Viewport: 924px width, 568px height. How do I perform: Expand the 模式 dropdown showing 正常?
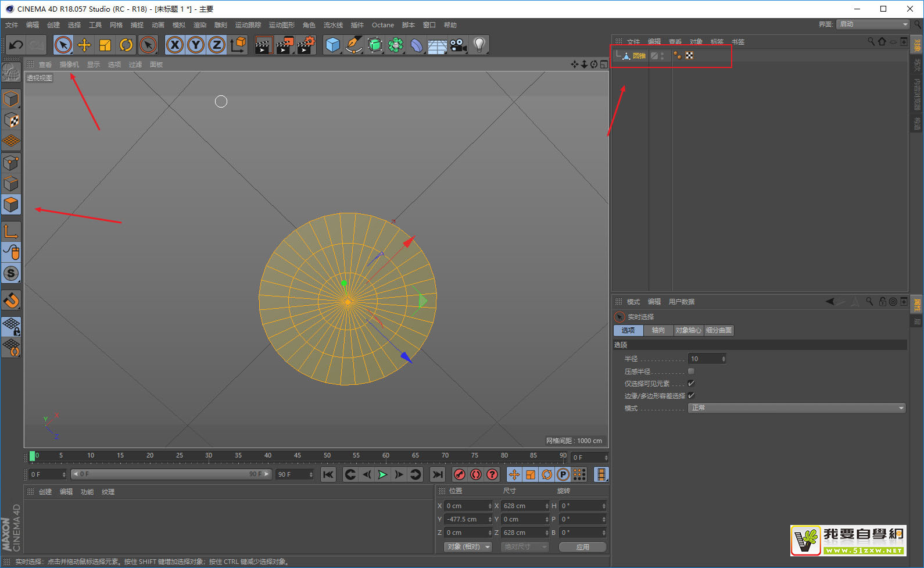click(x=797, y=408)
